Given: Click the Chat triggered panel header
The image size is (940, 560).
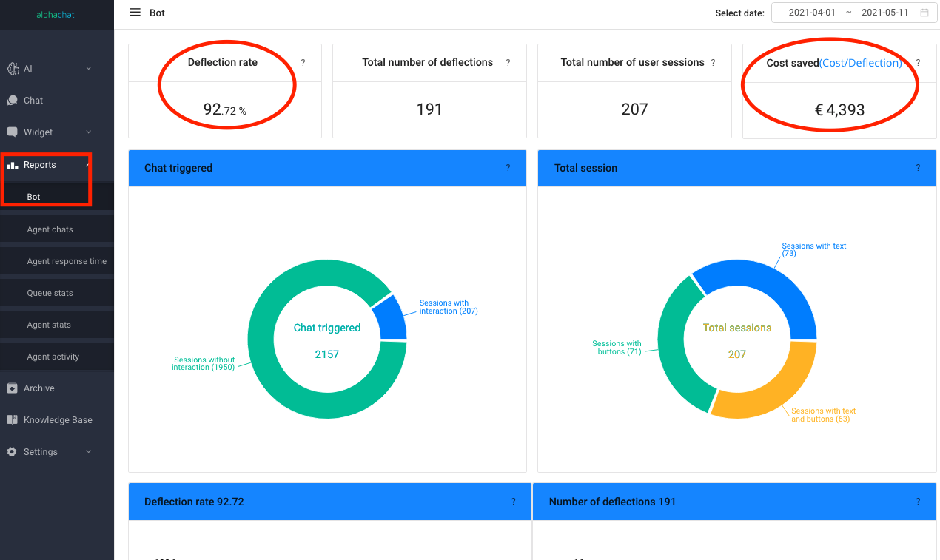Looking at the screenshot, I should (327, 168).
